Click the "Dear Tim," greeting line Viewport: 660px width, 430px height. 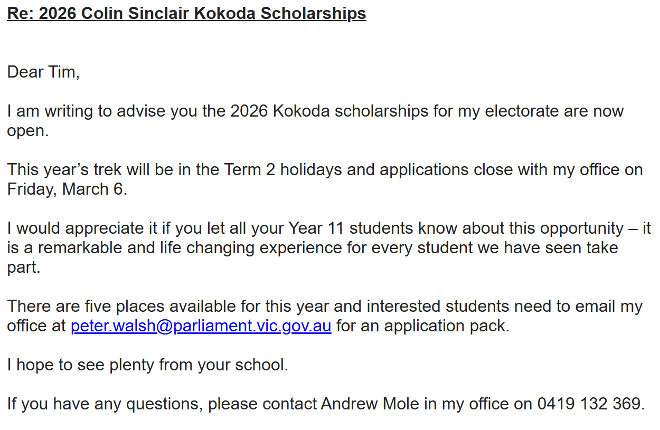(x=43, y=72)
